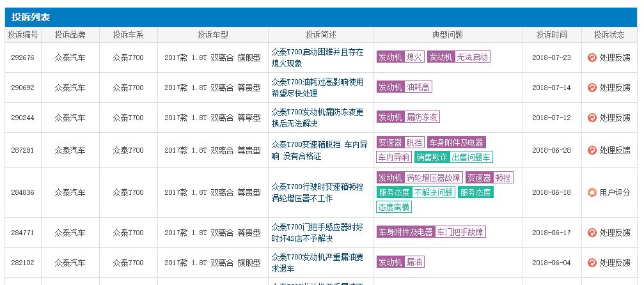This screenshot has height=285, width=644.
Task: Select complaint number 284836
Action: click(x=22, y=192)
